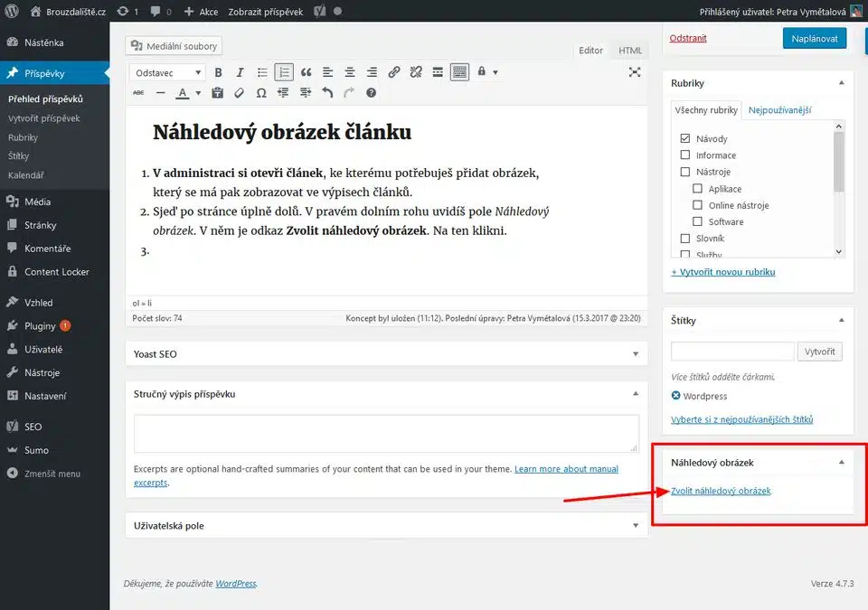Check the Nástroje category
The width and height of the screenshot is (868, 610).
pos(685,172)
